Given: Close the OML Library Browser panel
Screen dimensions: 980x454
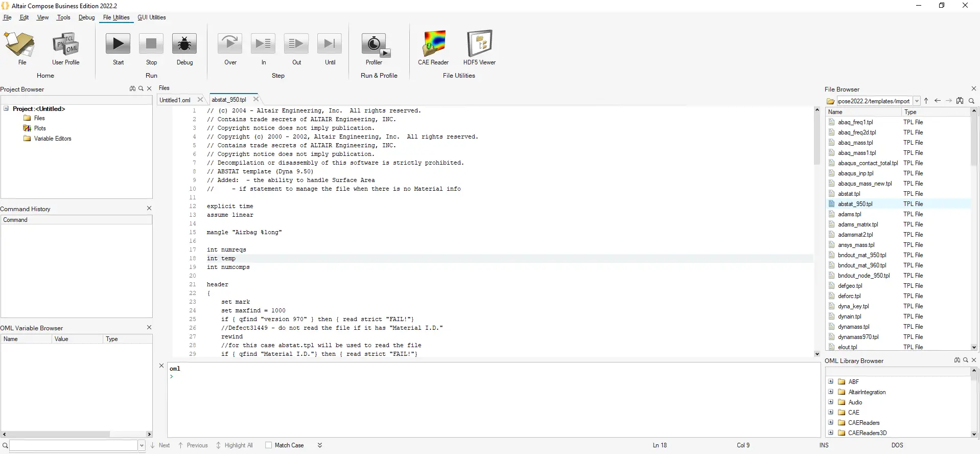Looking at the screenshot, I should (x=974, y=360).
